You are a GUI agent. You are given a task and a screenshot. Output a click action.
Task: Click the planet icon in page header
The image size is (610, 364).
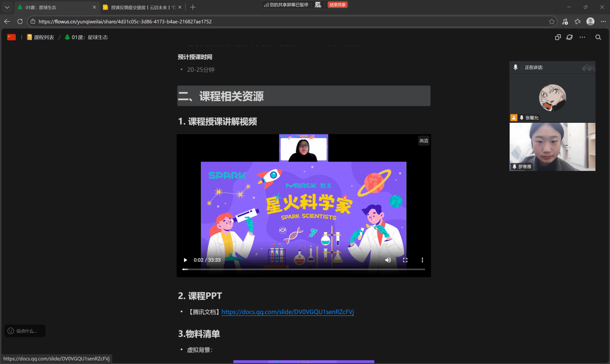569,37
